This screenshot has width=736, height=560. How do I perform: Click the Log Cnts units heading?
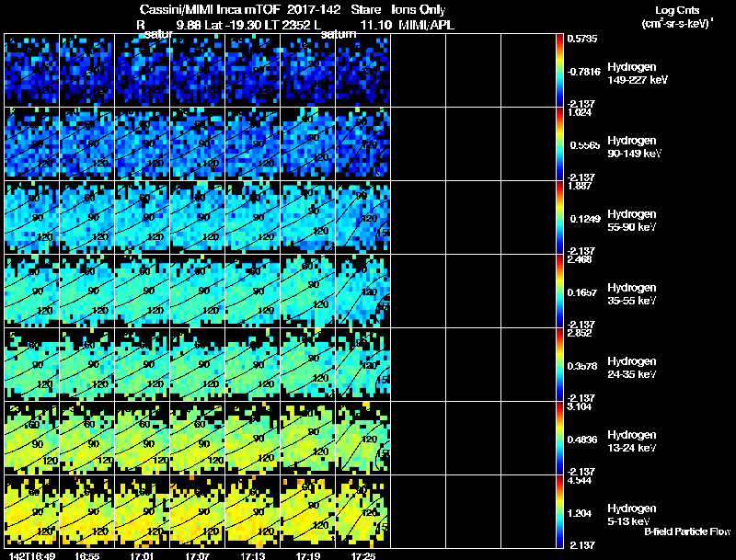tap(677, 17)
